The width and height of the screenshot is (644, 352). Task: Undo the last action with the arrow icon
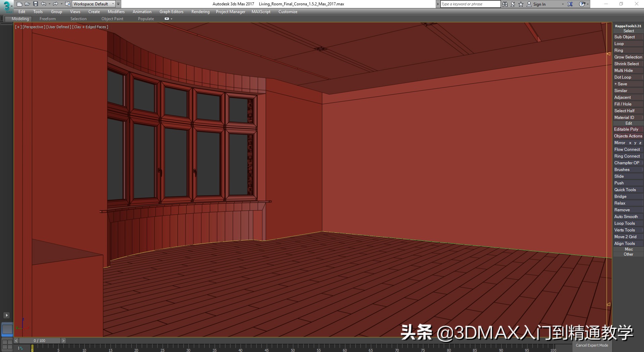44,4
